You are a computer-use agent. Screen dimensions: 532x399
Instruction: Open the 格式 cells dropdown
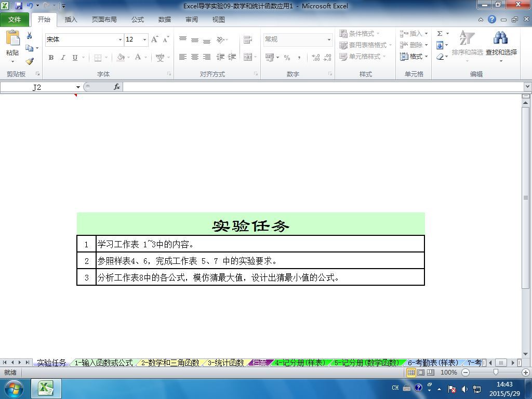point(414,57)
